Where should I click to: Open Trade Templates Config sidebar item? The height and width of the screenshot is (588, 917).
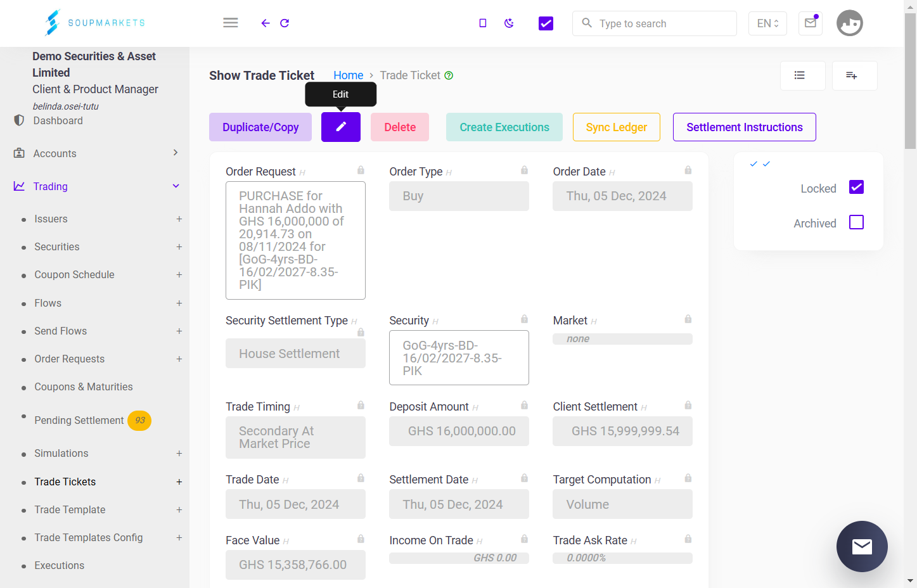point(89,537)
